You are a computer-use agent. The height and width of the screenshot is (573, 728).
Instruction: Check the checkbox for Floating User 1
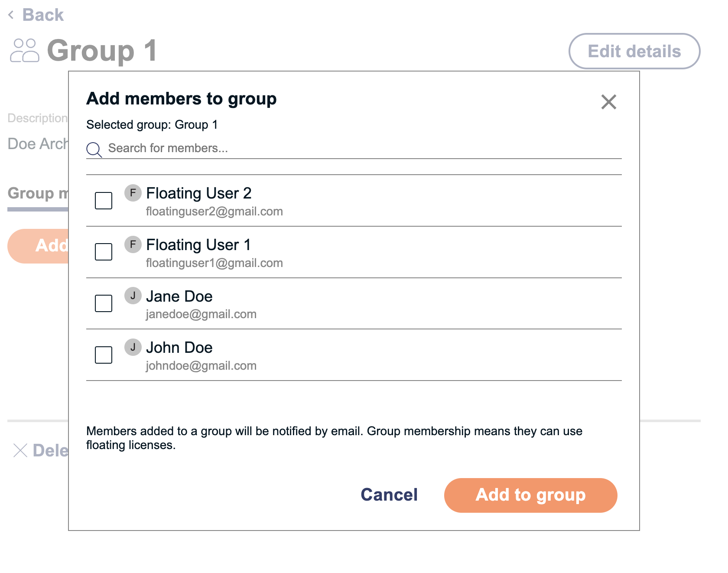coord(103,252)
